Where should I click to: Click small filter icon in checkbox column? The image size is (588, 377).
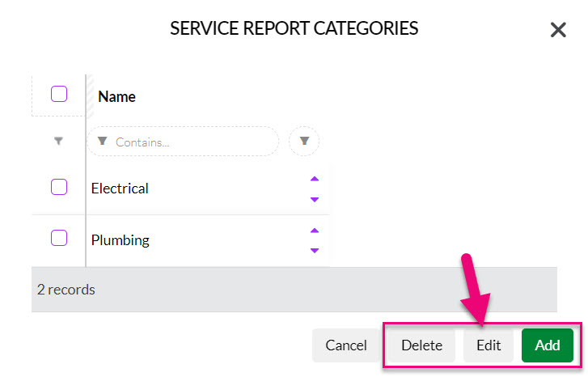(58, 141)
